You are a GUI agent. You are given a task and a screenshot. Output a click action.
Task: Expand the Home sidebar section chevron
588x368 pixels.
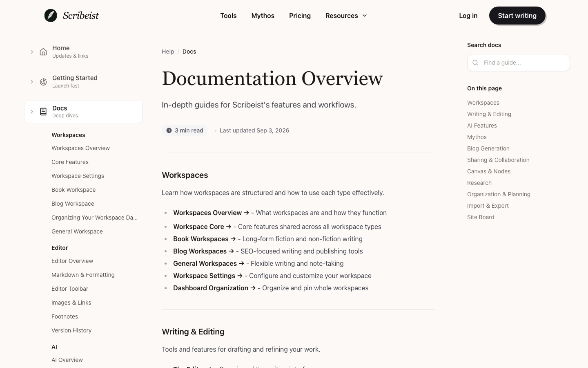click(31, 52)
